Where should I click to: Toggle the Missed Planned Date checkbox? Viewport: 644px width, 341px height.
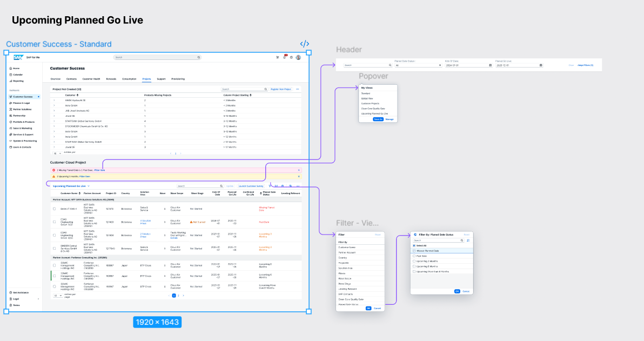click(414, 251)
